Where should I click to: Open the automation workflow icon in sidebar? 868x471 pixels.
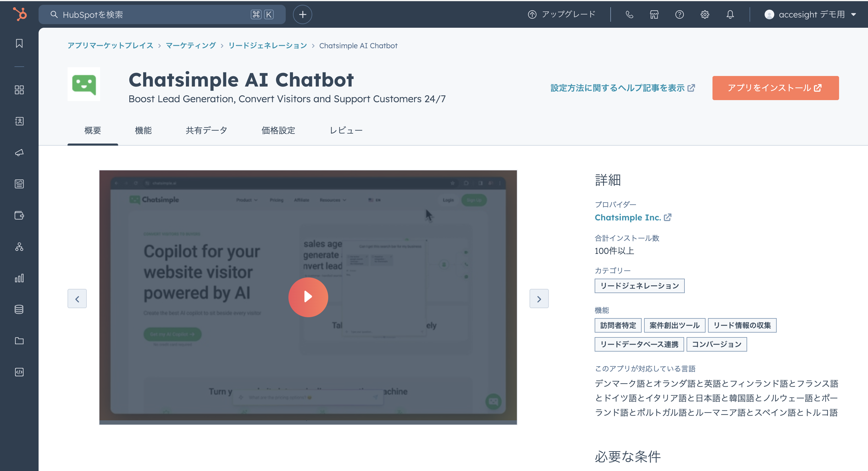(x=19, y=246)
